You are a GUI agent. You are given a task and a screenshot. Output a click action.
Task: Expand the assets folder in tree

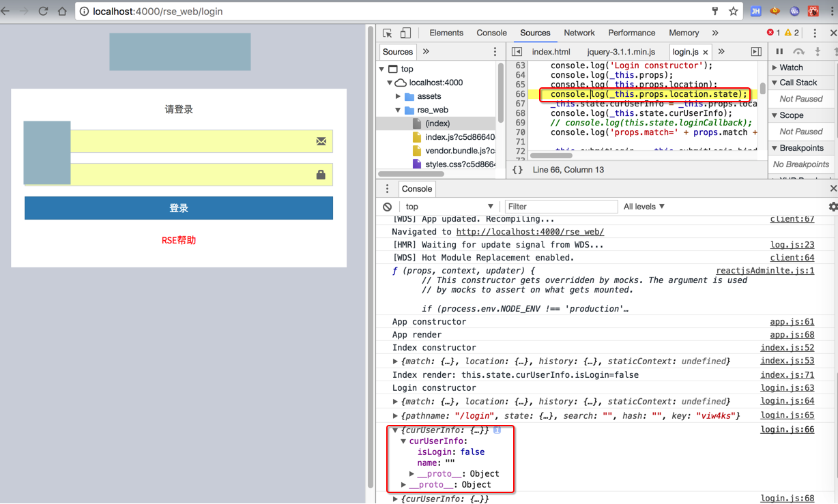(399, 96)
